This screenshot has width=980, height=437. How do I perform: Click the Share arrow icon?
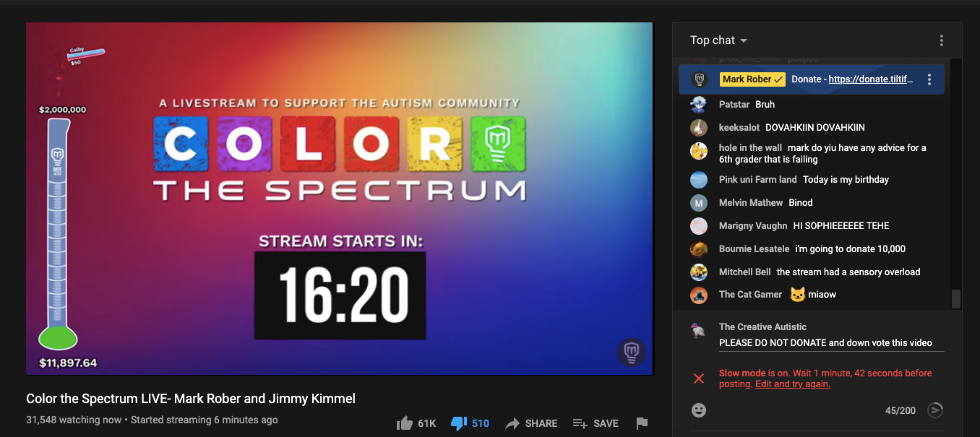[x=512, y=423]
